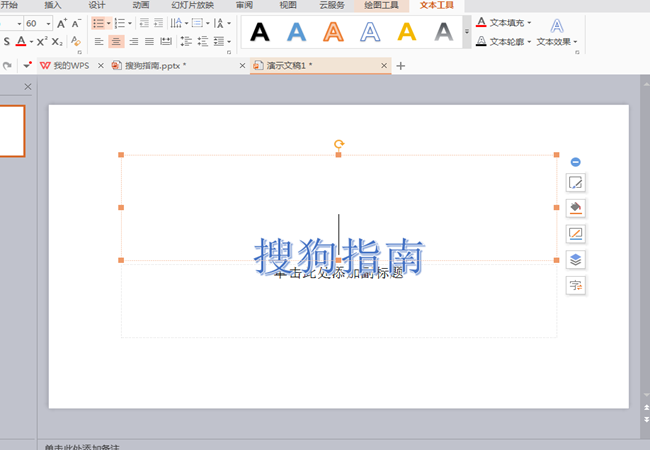Apply red font color with the A icon
Viewport: 650px width, 450px height.
(x=21, y=41)
